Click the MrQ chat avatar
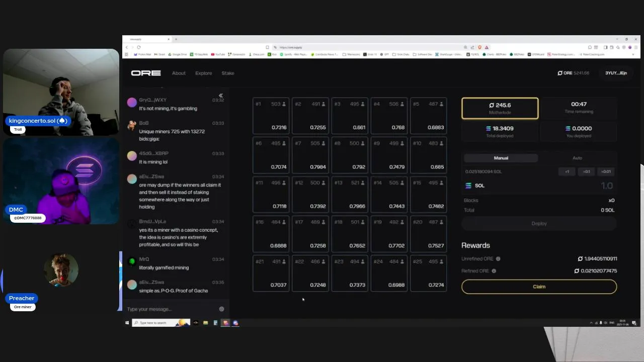 pyautogui.click(x=132, y=261)
